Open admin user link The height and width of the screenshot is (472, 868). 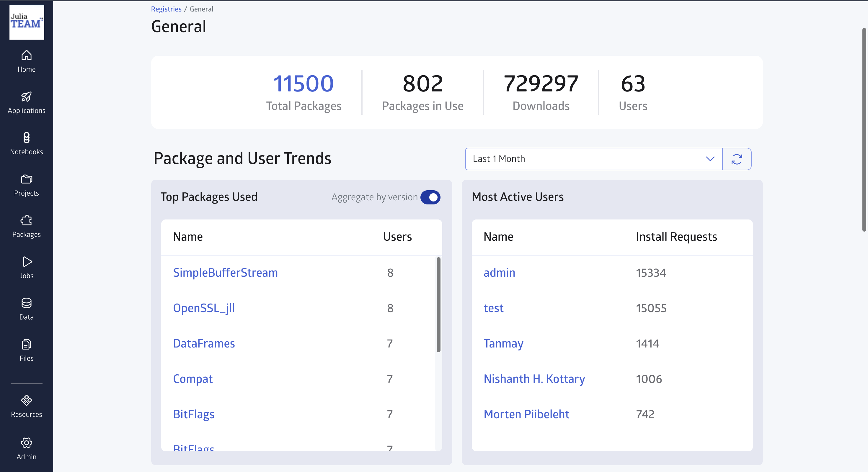coord(499,272)
